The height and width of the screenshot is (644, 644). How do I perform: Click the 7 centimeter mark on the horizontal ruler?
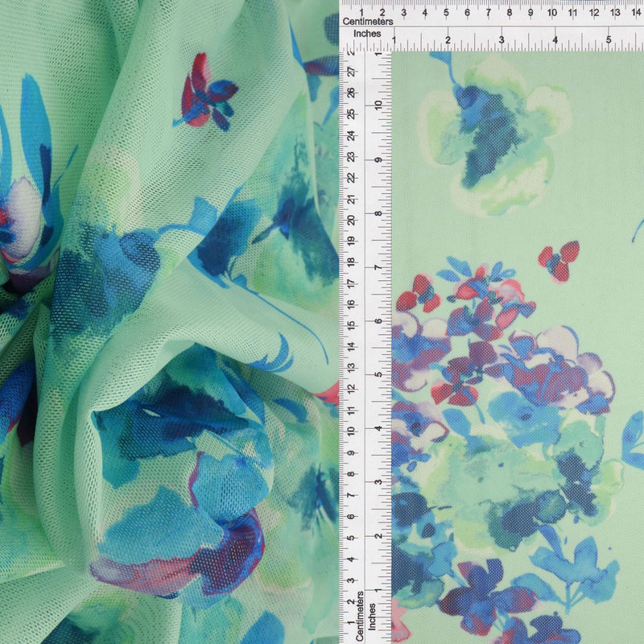488,13
